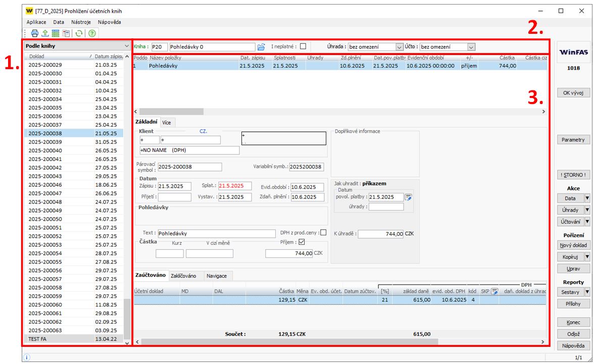Screen dimensions: 594x364
Task: Click the 'Částka' header in the items grid
Action: click(507, 58)
